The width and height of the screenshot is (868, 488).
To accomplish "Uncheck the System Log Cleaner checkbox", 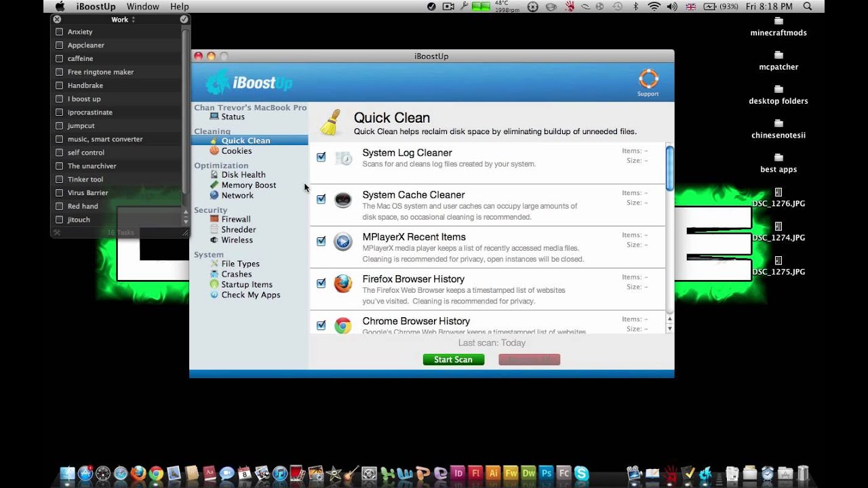I will [321, 157].
